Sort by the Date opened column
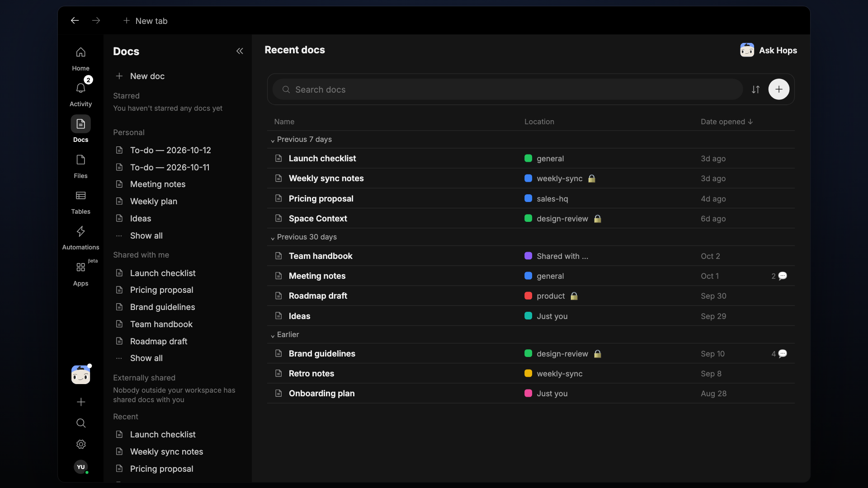This screenshot has height=488, width=868. (x=726, y=122)
